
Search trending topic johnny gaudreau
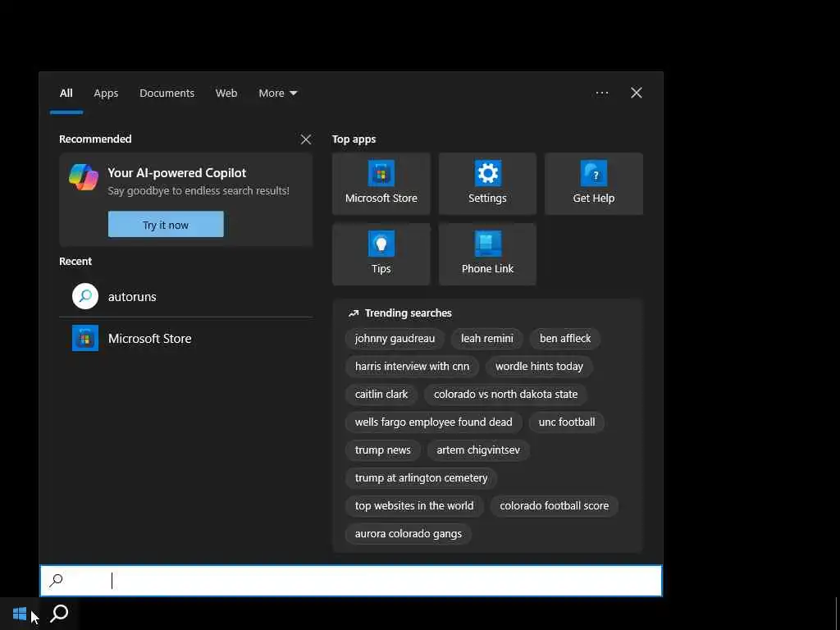coord(395,339)
